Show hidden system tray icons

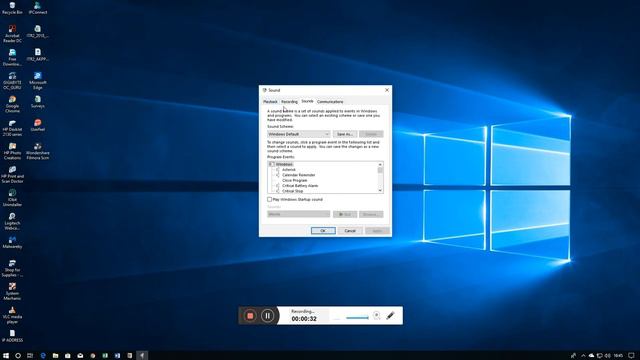pos(583,356)
